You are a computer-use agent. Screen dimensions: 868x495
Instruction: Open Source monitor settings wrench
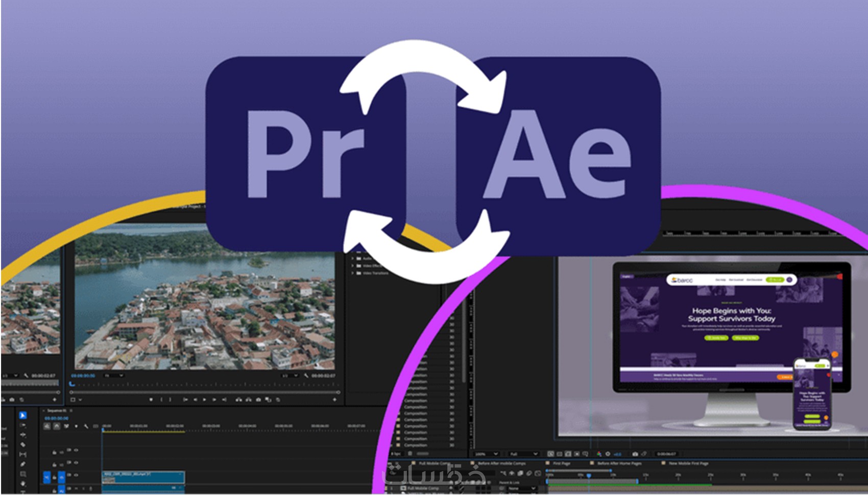26,376
